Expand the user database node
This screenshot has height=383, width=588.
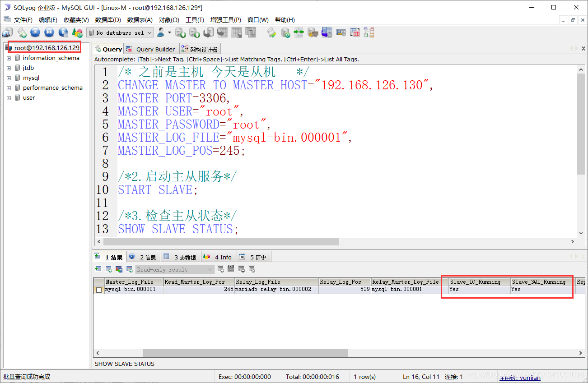pos(9,98)
